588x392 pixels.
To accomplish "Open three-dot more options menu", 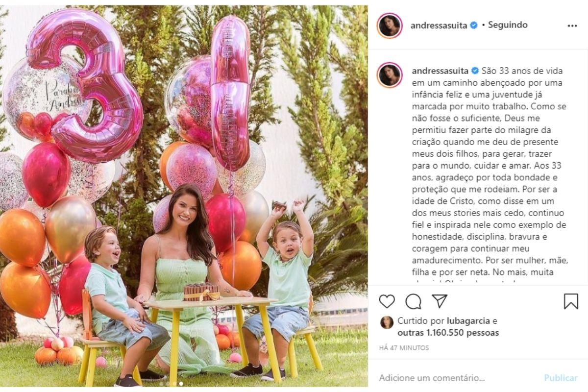I will pos(572,26).
